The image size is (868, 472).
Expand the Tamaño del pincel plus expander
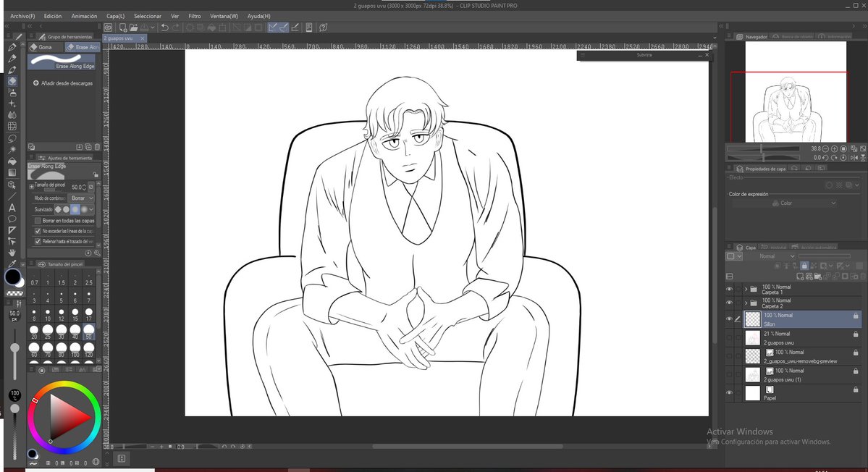coord(32,187)
